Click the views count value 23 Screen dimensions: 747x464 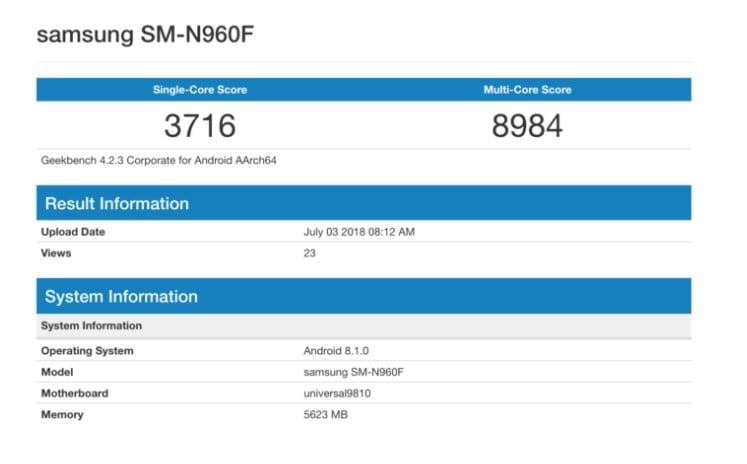(x=309, y=253)
